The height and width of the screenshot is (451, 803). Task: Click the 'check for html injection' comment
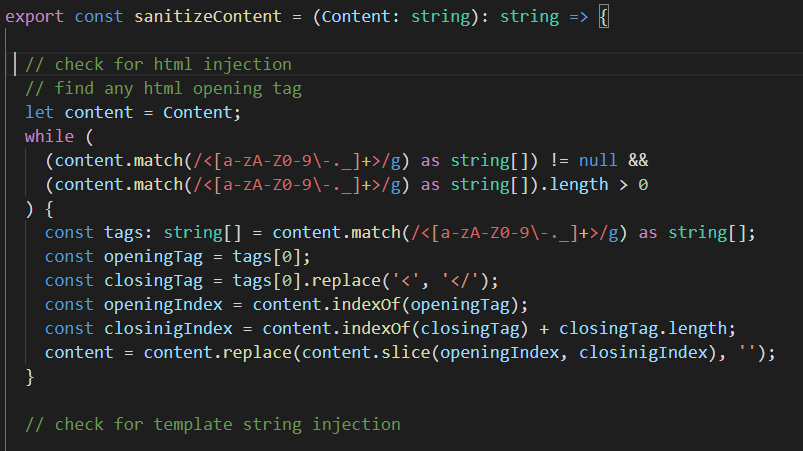pyautogui.click(x=158, y=65)
